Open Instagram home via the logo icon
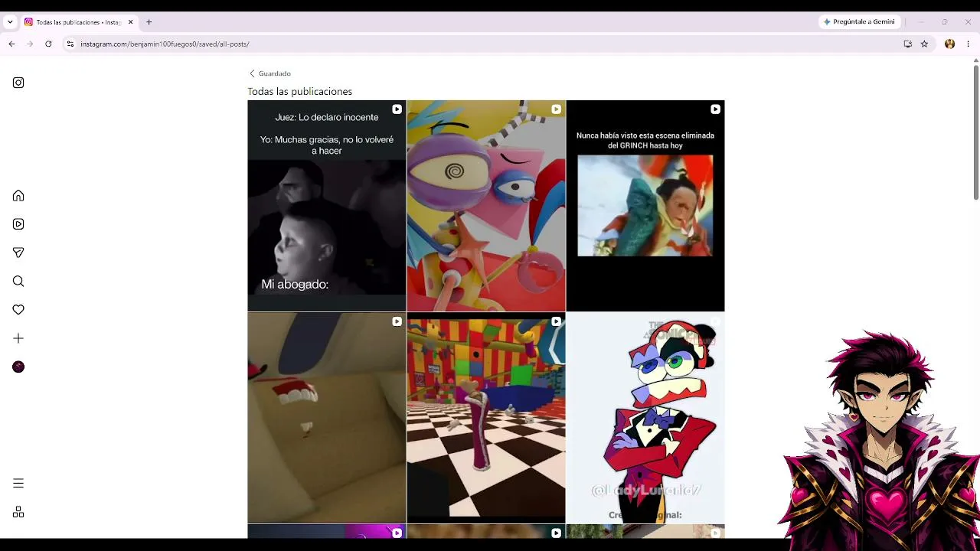The width and height of the screenshot is (980, 551). (x=18, y=83)
